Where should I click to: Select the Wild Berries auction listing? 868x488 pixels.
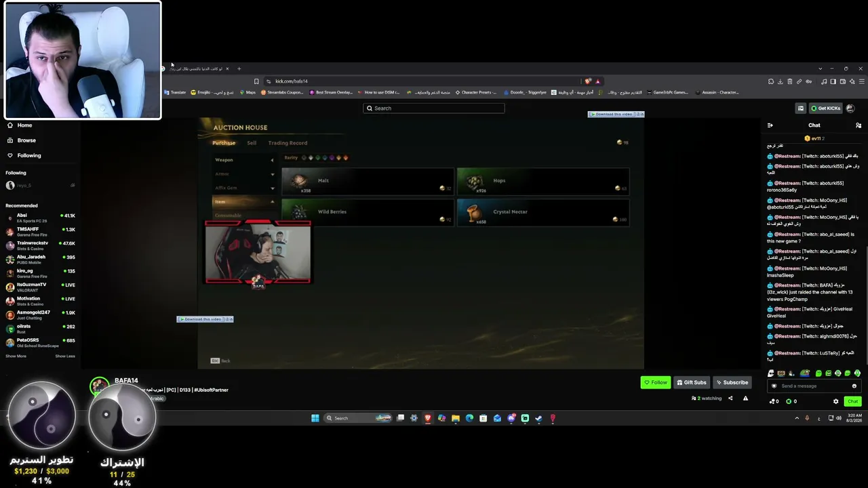point(368,212)
